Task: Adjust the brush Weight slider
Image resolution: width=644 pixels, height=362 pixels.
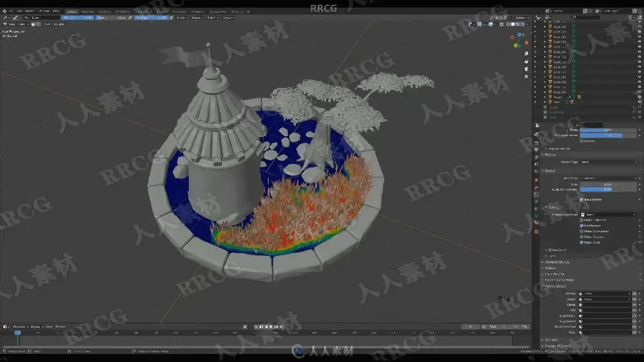Action: pyautogui.click(x=78, y=18)
